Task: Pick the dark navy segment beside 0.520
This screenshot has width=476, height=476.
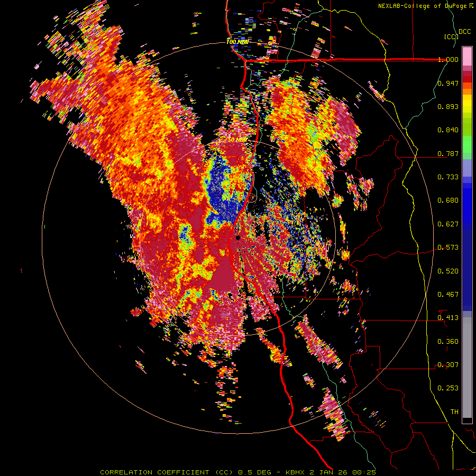Action: tap(467, 270)
